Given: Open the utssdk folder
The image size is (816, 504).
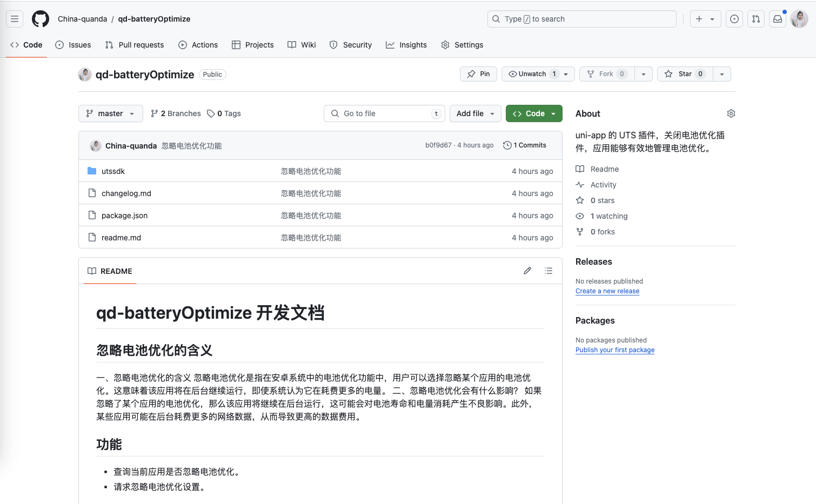Looking at the screenshot, I should click(x=113, y=171).
